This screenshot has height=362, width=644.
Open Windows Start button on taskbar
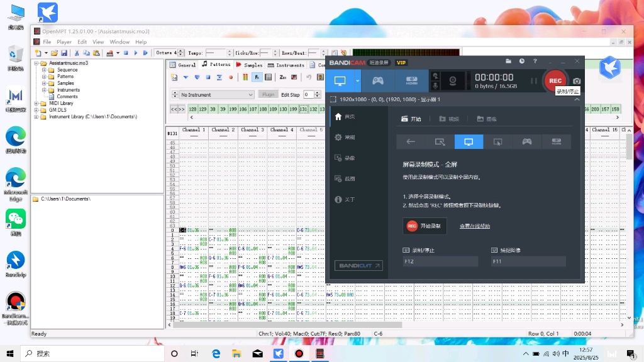[x=10, y=353]
